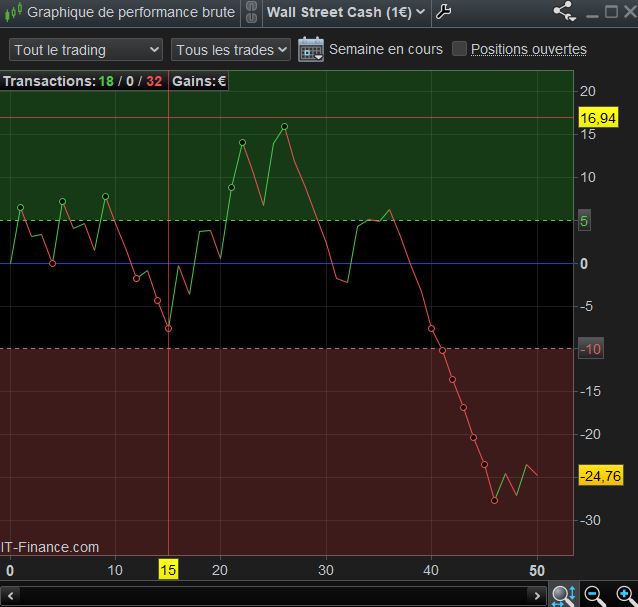This screenshot has height=607, width=638.
Task: Click the share icon in title bar
Action: (565, 11)
